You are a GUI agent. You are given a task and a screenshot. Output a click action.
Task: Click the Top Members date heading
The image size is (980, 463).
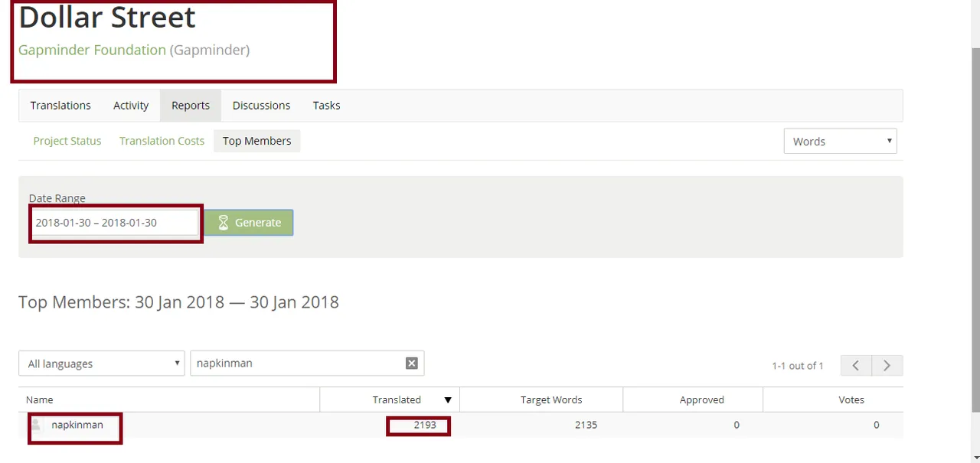(x=178, y=302)
